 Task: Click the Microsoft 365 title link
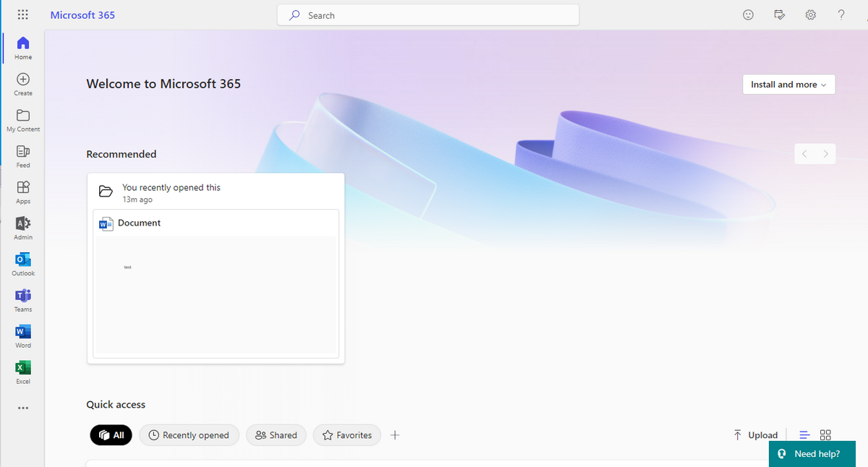(82, 15)
